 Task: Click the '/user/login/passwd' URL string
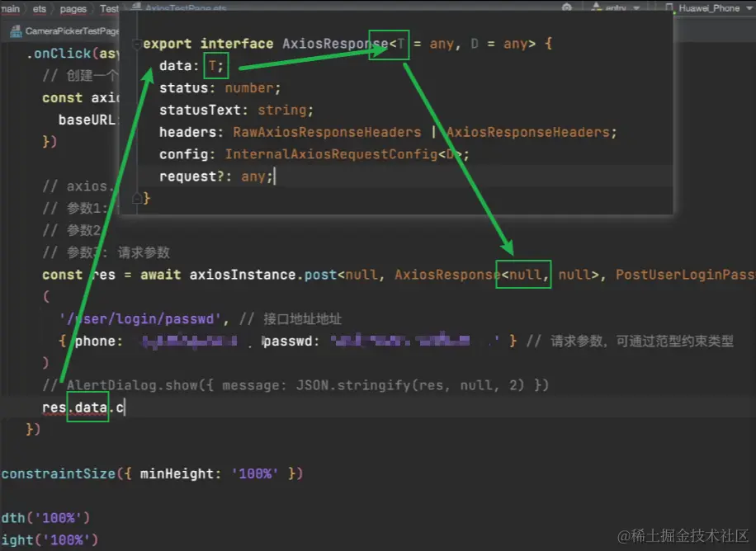[139, 319]
